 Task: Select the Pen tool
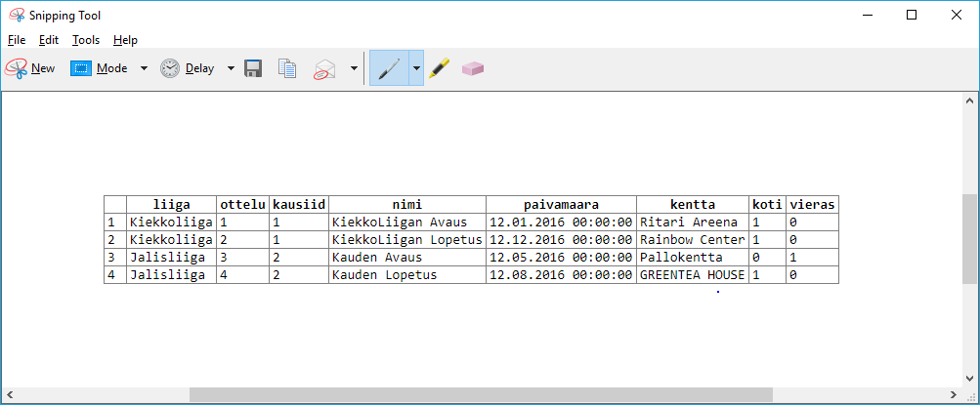click(389, 68)
